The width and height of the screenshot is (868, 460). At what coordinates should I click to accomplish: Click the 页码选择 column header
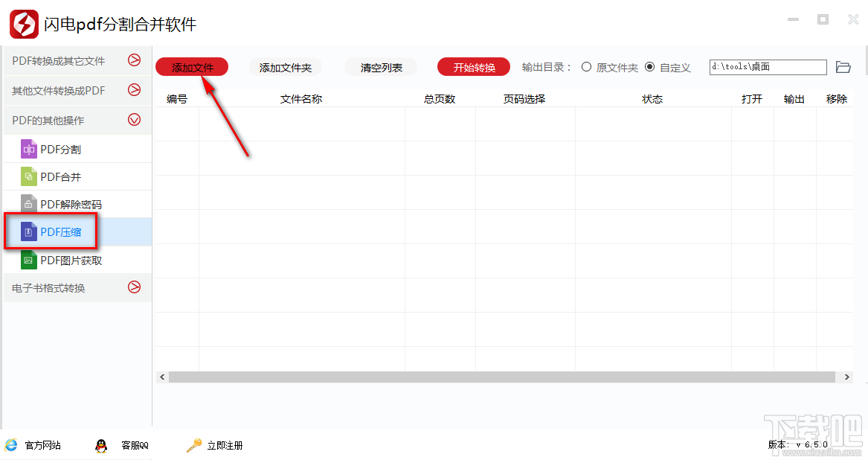(x=524, y=99)
